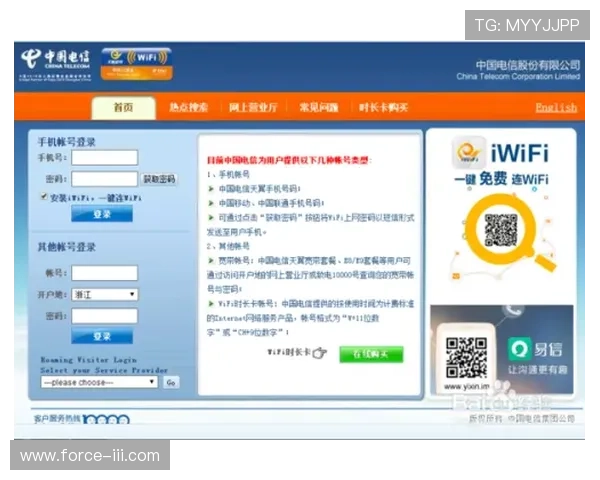The image size is (600, 480).
Task: Click the 登录 button under other account login
Action: [102, 336]
